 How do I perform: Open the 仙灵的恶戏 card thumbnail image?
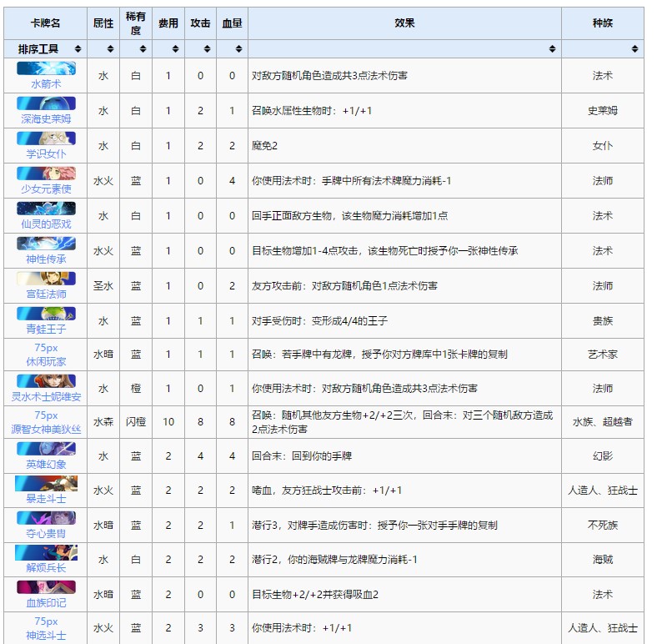click(x=46, y=209)
